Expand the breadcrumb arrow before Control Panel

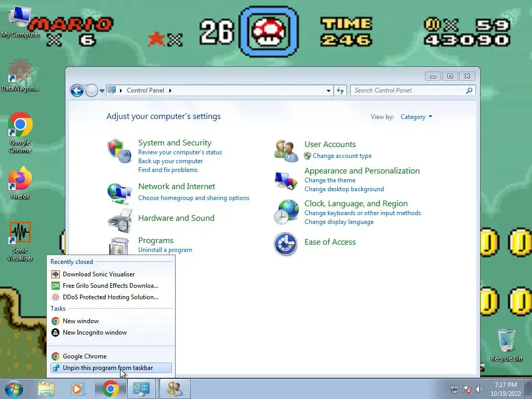121,90
